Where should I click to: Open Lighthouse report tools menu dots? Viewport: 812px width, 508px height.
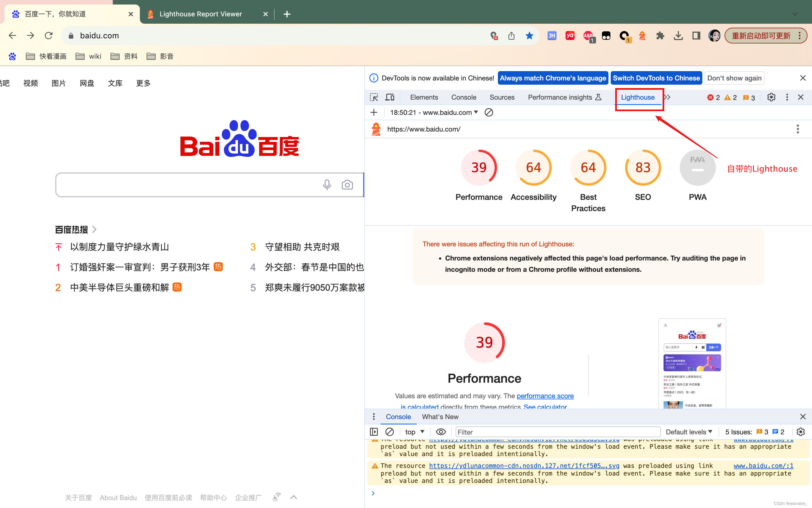tap(798, 129)
